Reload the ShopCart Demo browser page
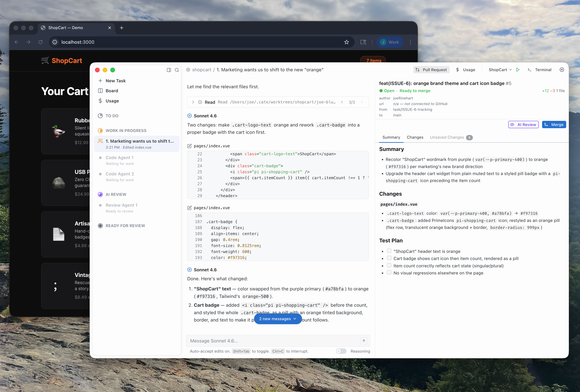The image size is (580, 392). [40, 42]
